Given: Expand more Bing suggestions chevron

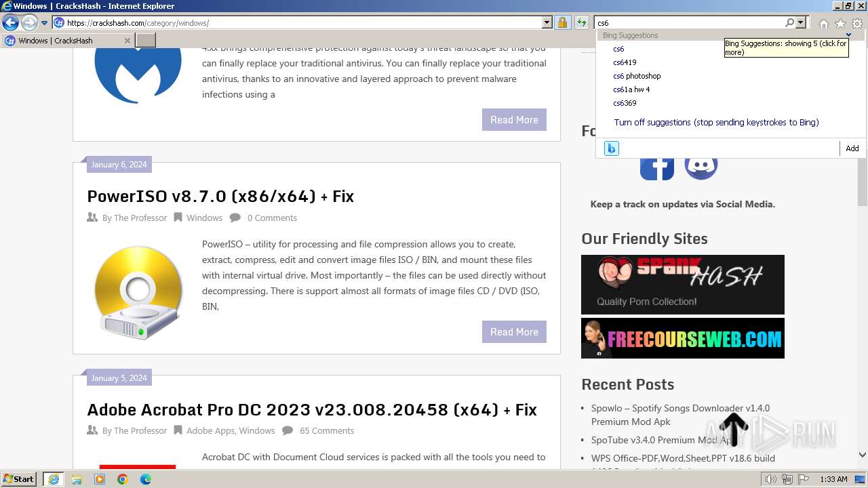Looking at the screenshot, I should point(848,35).
